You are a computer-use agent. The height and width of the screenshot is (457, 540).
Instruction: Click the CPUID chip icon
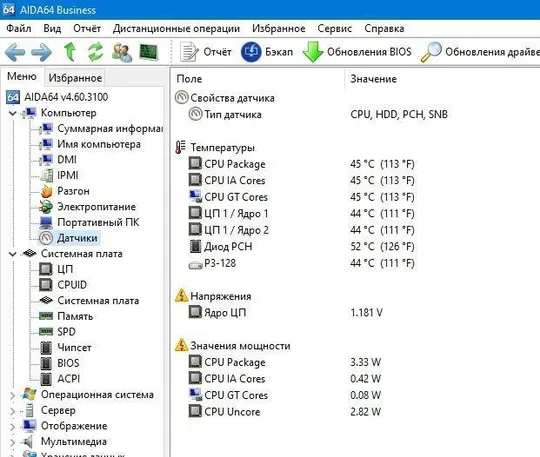pos(46,285)
